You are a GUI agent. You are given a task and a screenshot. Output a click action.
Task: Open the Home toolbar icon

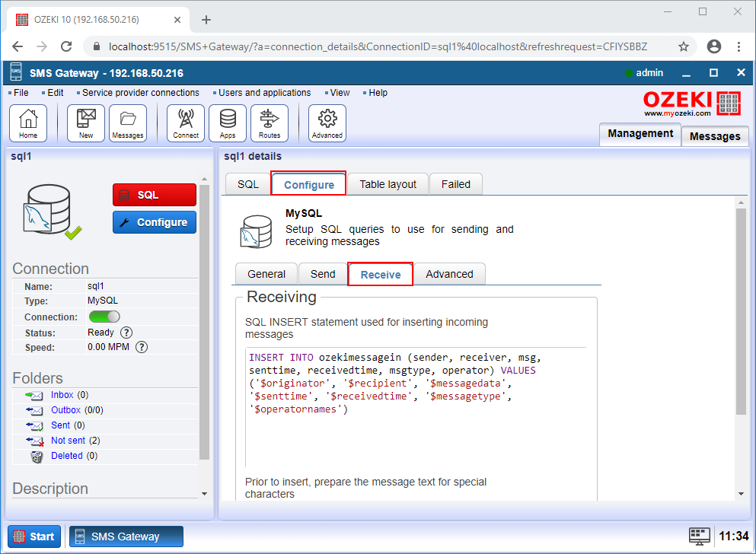(x=28, y=123)
